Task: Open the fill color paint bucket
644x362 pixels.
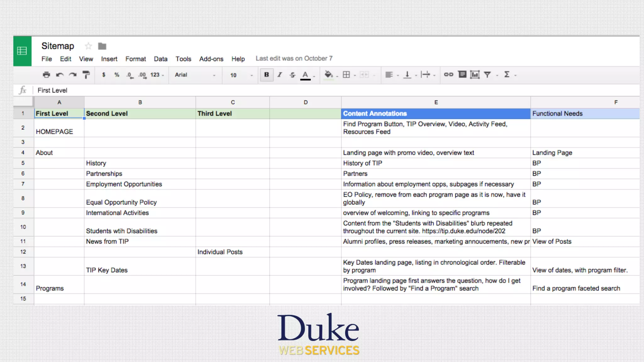Action: point(328,74)
